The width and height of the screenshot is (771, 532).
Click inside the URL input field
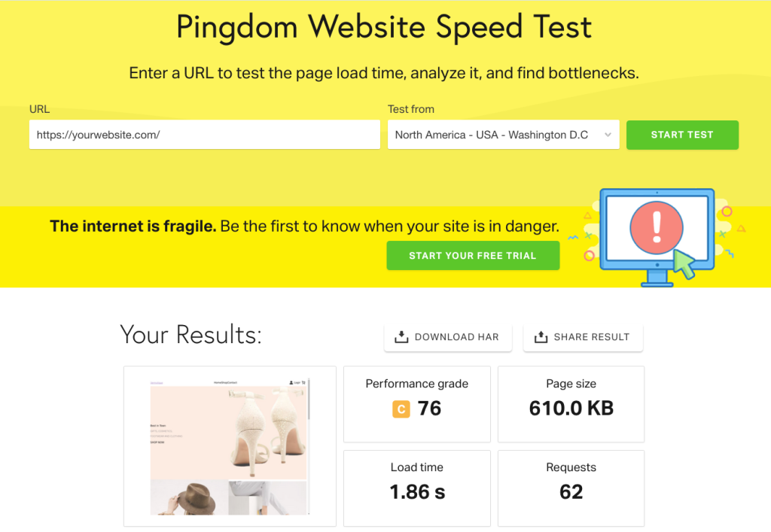coord(204,135)
